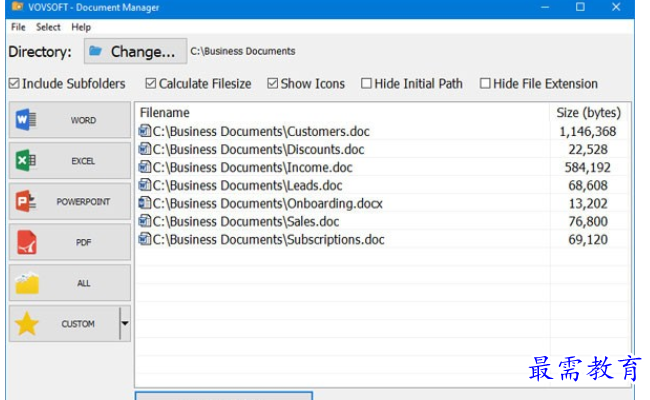The image size is (650, 400).
Task: Enable Hide File Extension checkbox
Action: (485, 83)
